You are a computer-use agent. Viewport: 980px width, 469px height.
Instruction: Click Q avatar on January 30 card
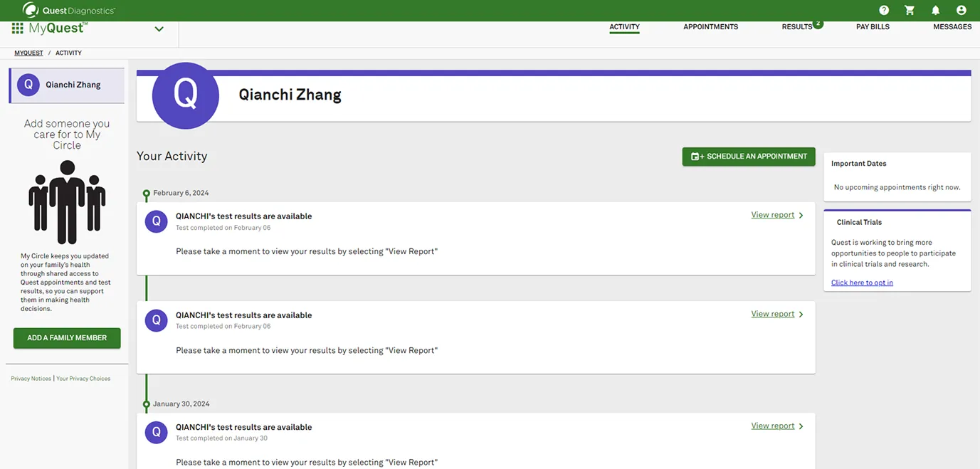tap(157, 432)
